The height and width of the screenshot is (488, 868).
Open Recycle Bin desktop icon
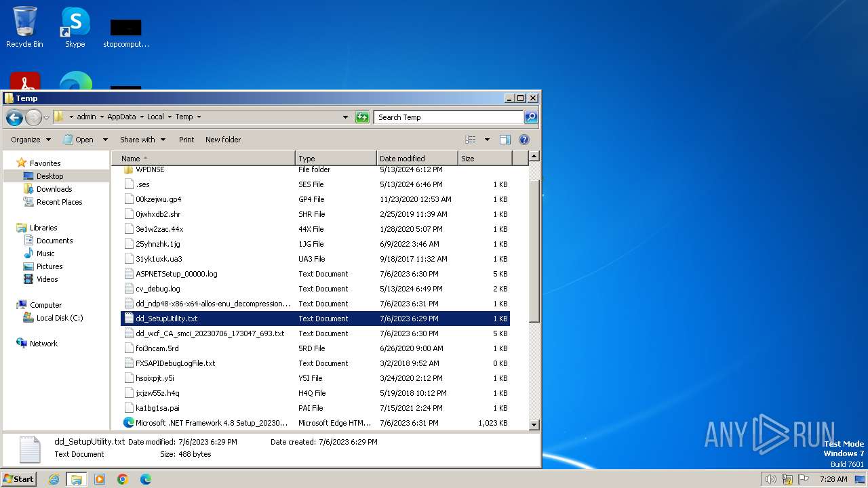[24, 27]
